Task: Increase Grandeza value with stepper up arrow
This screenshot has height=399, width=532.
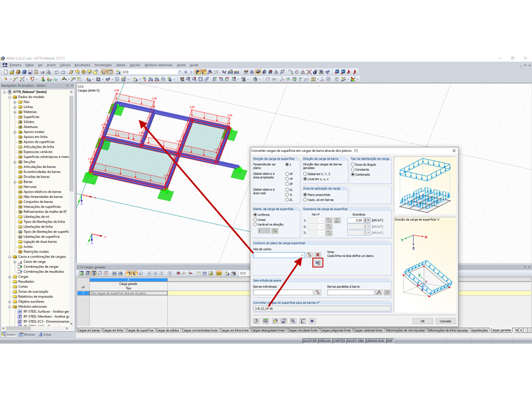Action: pyautogui.click(x=365, y=219)
